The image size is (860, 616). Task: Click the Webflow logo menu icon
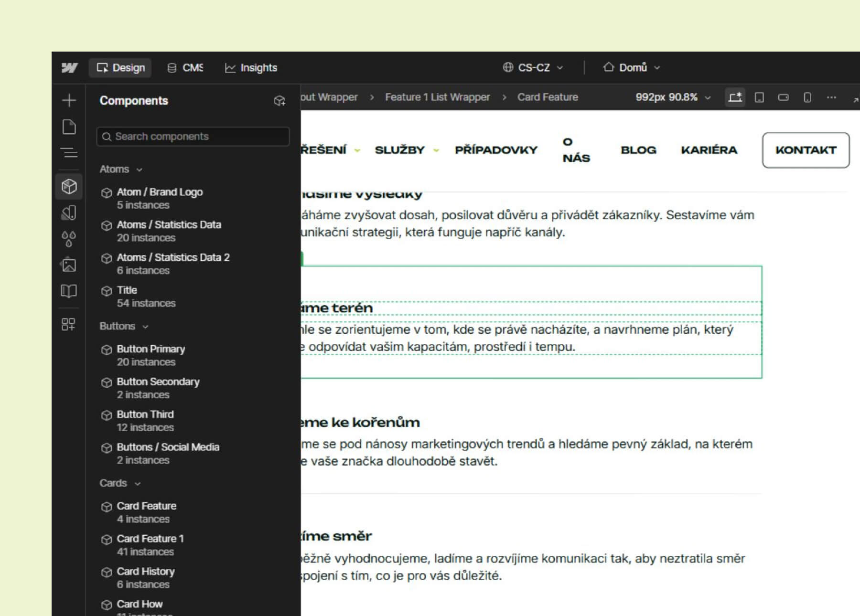click(69, 68)
